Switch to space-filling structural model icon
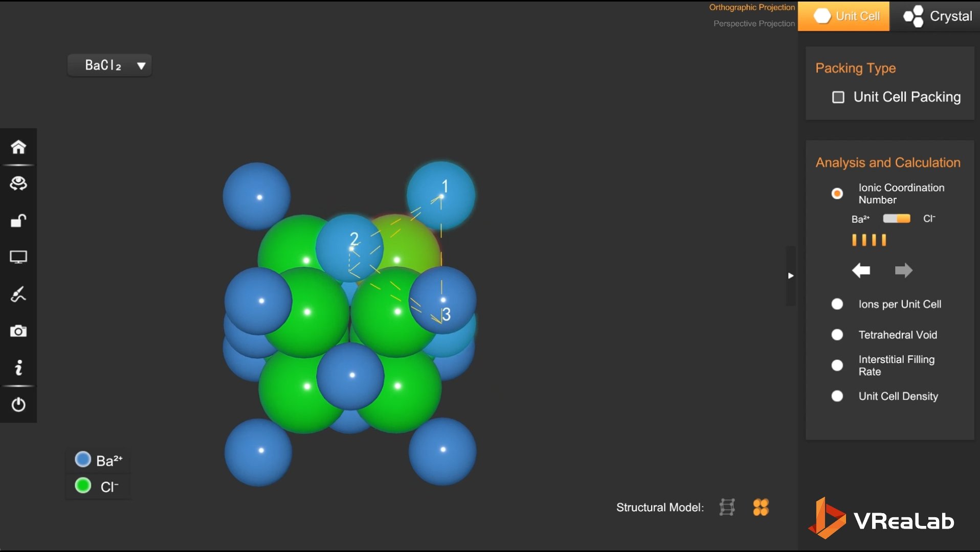This screenshot has height=552, width=980. pos(761,507)
